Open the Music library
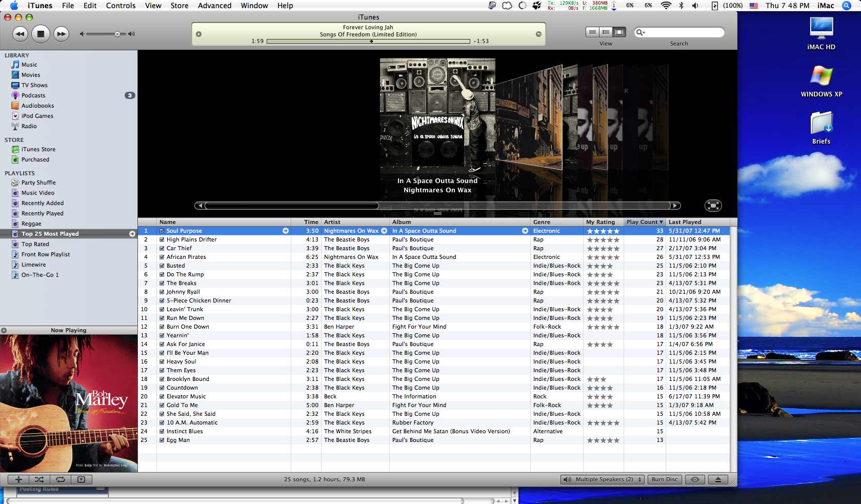 [x=29, y=65]
